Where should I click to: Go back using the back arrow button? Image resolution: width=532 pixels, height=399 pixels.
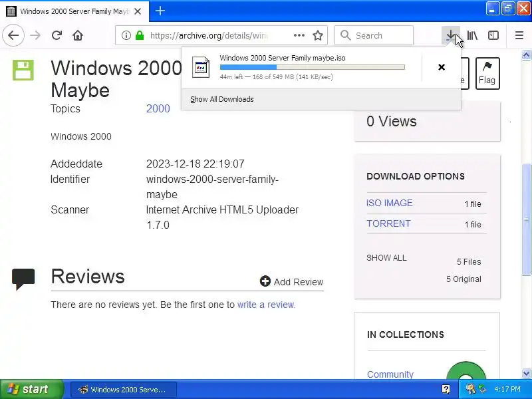click(x=13, y=35)
